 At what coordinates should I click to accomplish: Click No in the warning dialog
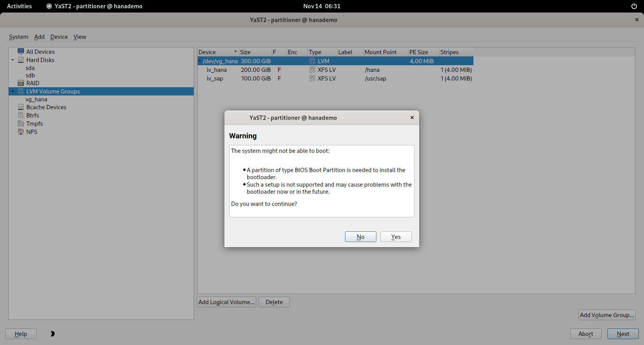click(361, 237)
